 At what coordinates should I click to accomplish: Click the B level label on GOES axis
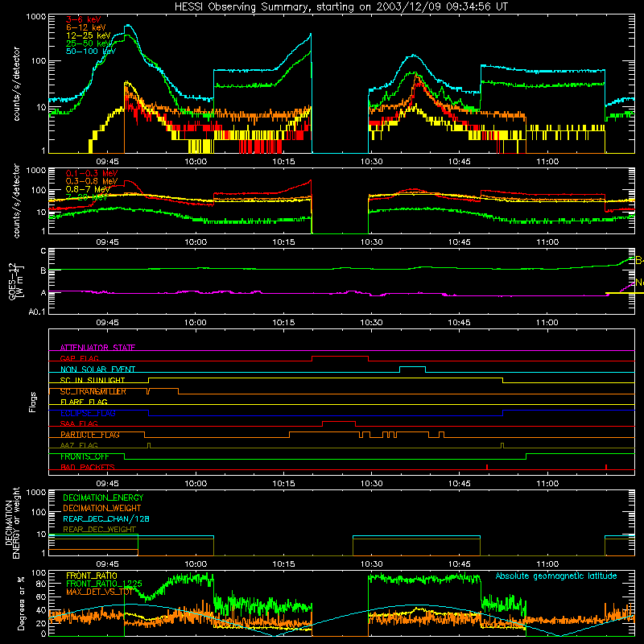tap(43, 270)
